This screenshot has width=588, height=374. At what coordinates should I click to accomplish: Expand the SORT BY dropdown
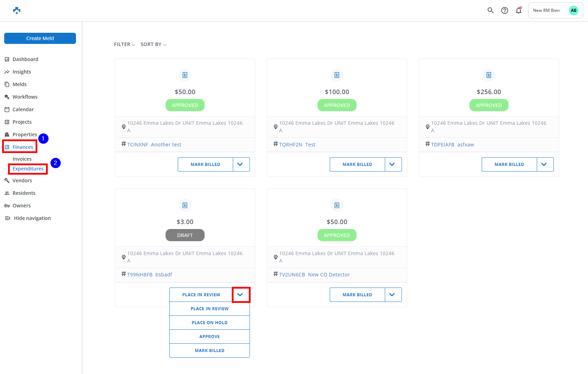pos(153,44)
